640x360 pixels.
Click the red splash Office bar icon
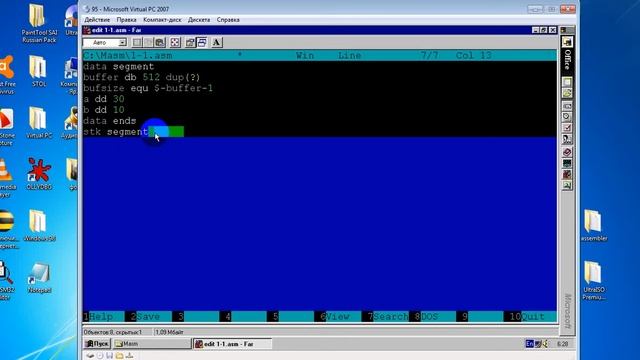tap(567, 175)
